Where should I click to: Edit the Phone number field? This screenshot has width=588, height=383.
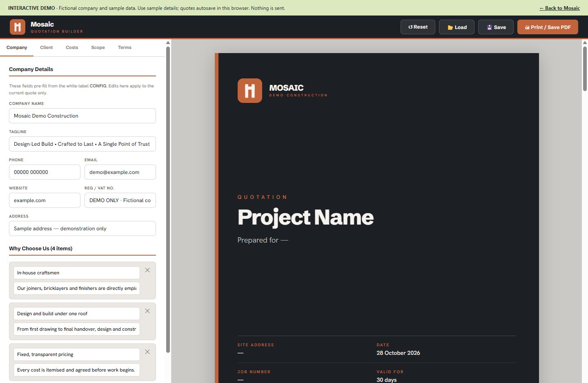45,172
